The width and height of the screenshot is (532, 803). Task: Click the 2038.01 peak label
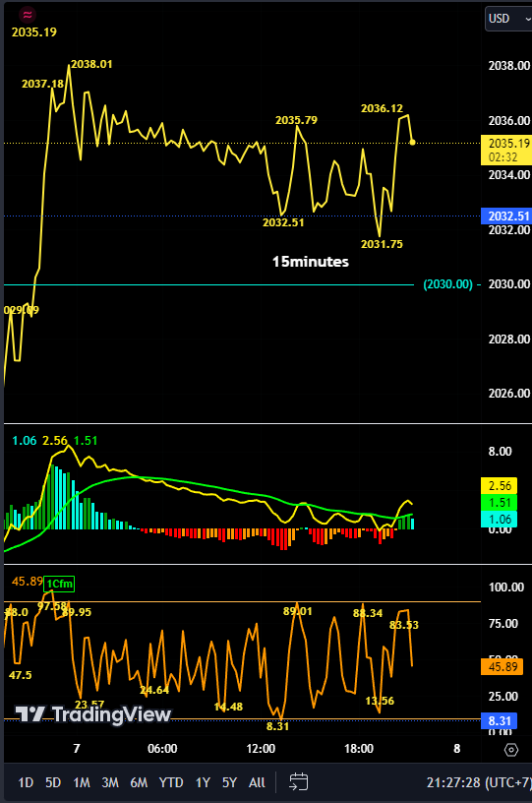(91, 64)
